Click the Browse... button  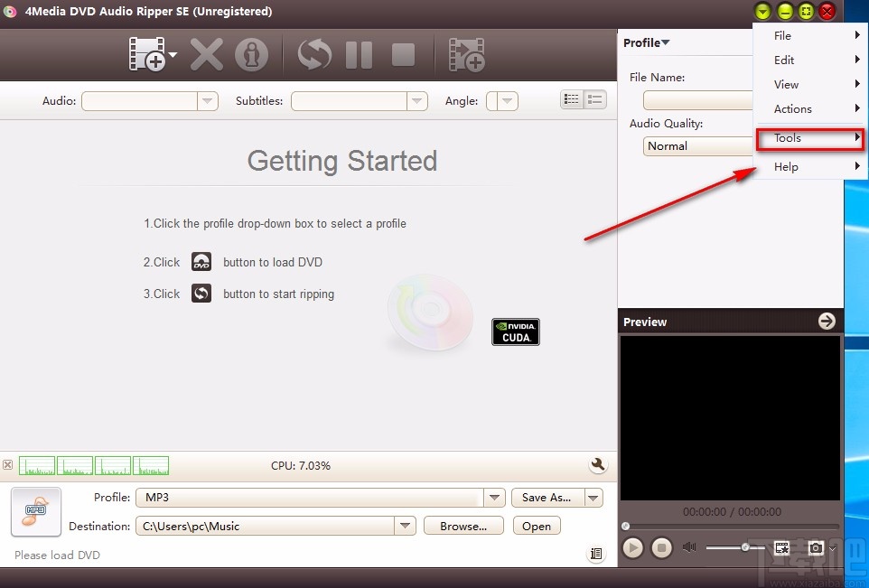pos(463,526)
